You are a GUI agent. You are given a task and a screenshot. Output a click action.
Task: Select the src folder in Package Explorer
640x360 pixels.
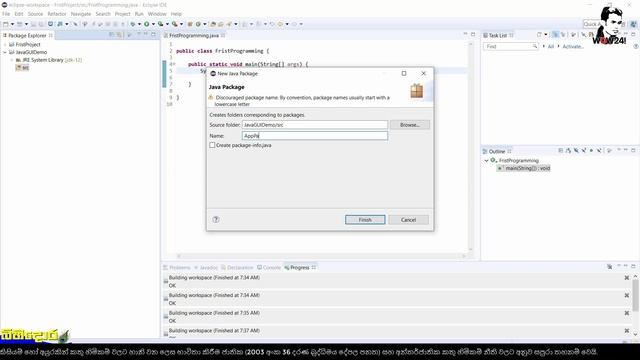[22, 68]
